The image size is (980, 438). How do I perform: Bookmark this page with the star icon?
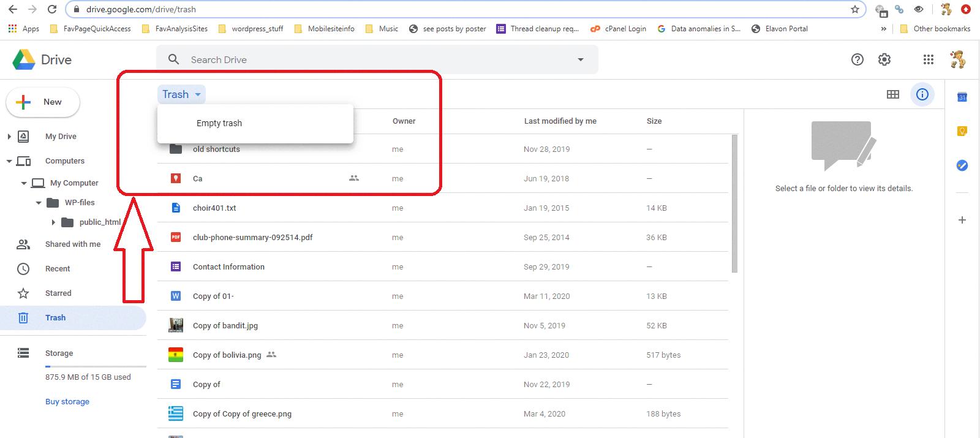click(854, 9)
